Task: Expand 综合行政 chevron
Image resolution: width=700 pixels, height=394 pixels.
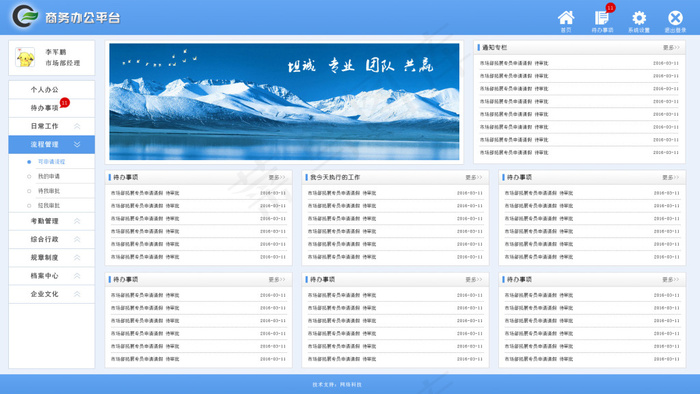Action: point(77,240)
